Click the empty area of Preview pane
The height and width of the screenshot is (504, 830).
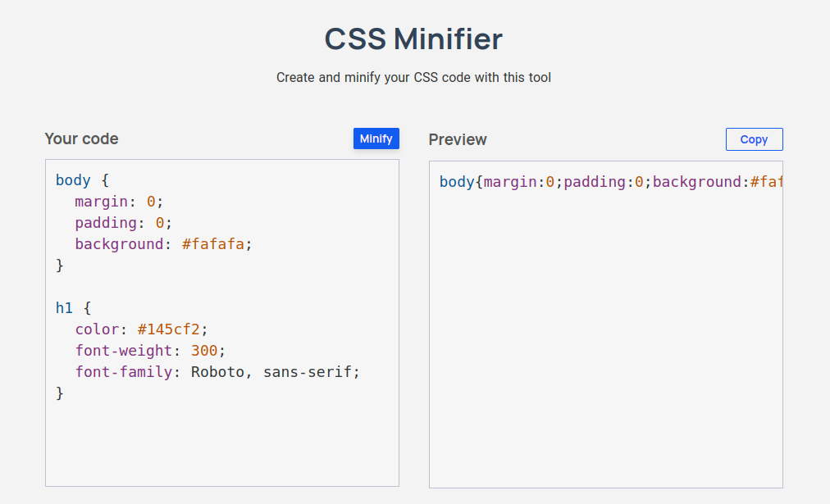point(605,344)
